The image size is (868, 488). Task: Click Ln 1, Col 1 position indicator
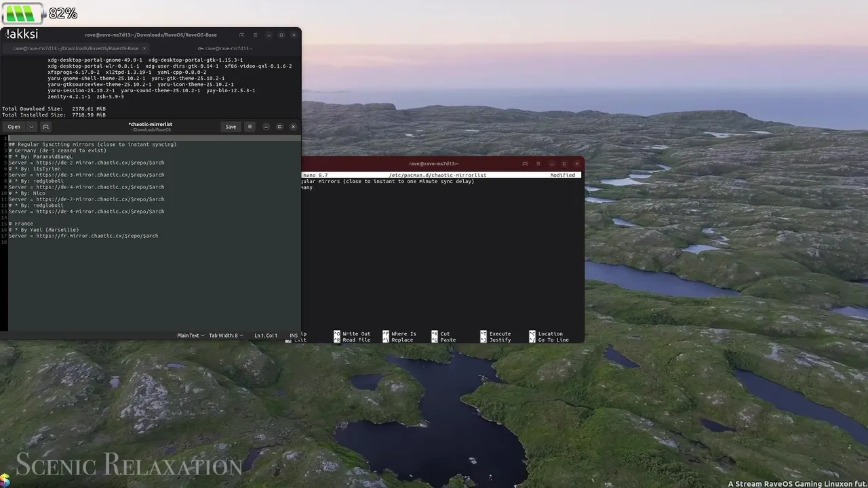tap(266, 335)
